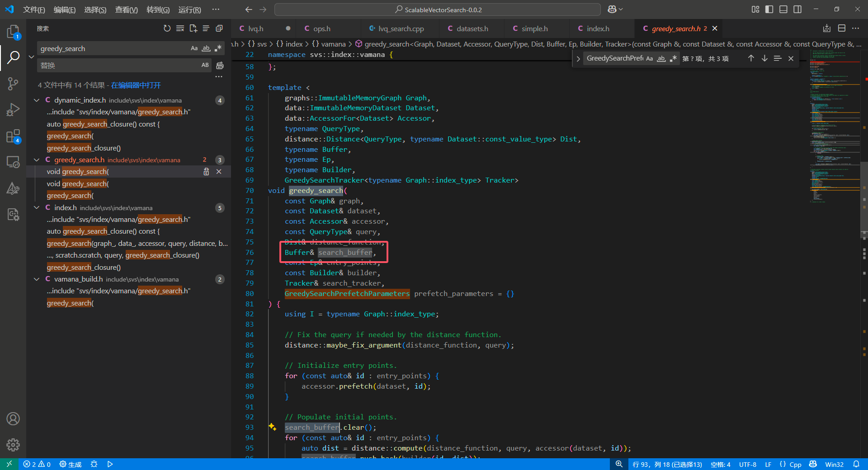Open the Source Control view
This screenshot has width=868, height=470.
click(13, 84)
